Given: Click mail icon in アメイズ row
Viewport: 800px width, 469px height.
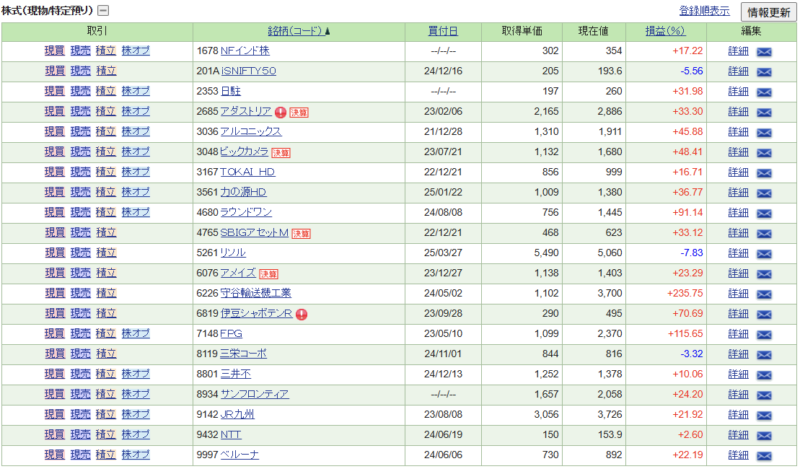Looking at the screenshot, I should click(x=764, y=274).
